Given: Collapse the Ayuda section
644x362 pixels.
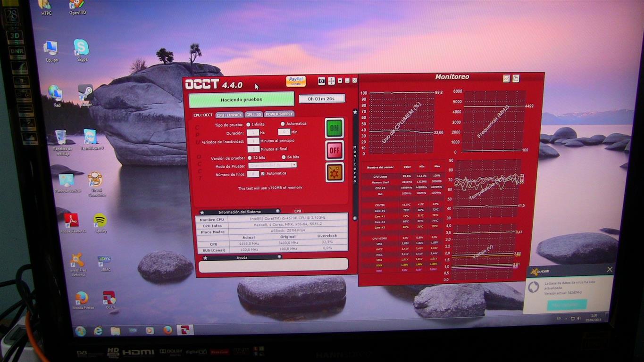Looking at the screenshot, I should [x=279, y=257].
